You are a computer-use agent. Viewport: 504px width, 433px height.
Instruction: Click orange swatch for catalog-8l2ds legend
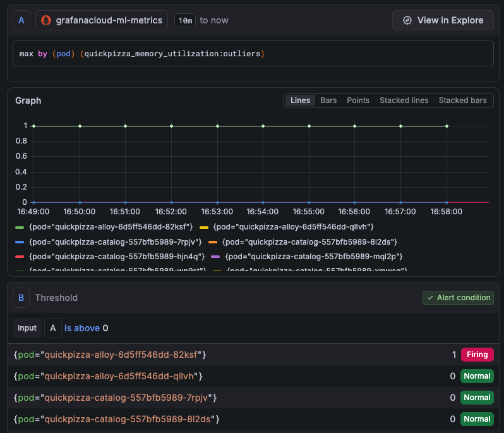[213, 242]
